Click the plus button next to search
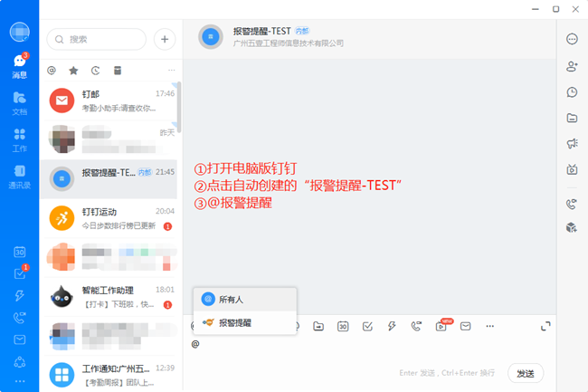 point(165,39)
